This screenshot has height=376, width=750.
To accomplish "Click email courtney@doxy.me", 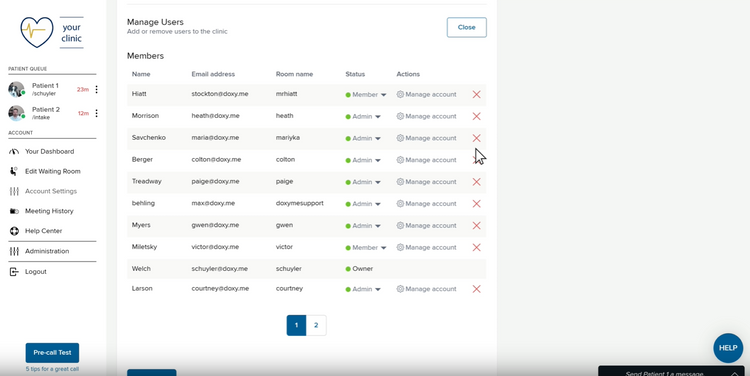I will pos(220,288).
